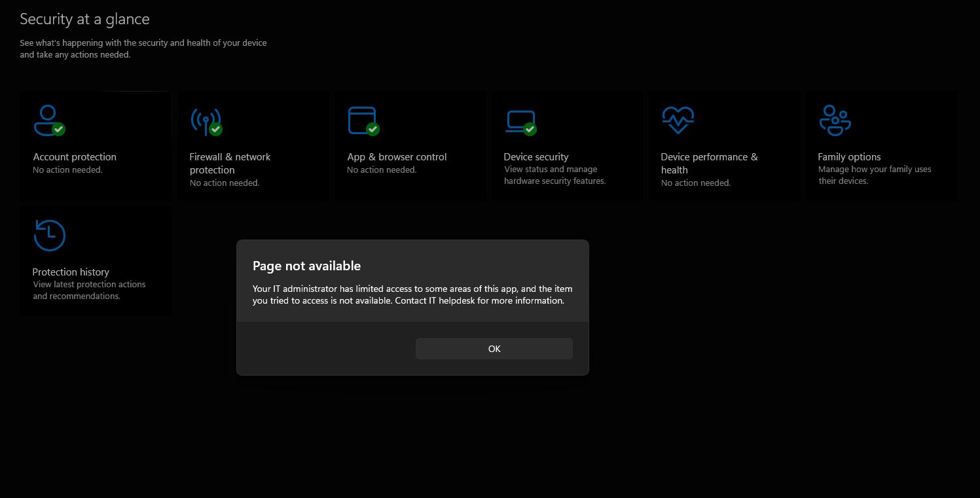
Task: Select the Account protection person icon
Action: tap(46, 119)
